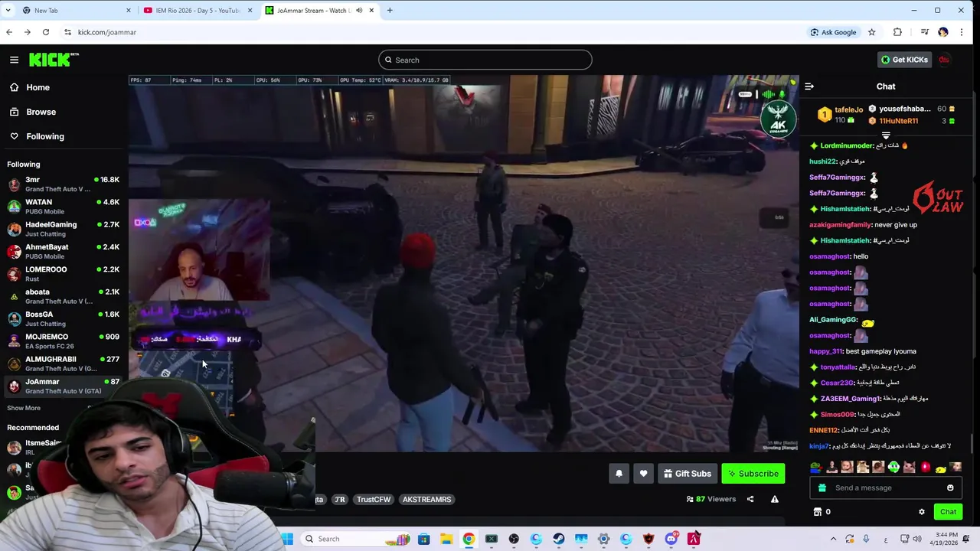The height and width of the screenshot is (551, 980).
Task: Click the Ask Google button
Action: point(833,32)
